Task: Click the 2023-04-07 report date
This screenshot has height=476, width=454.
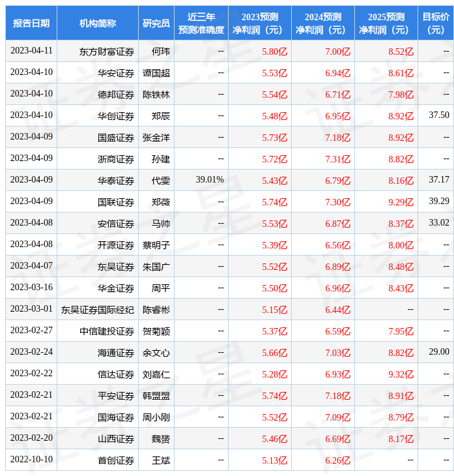Action: click(31, 265)
